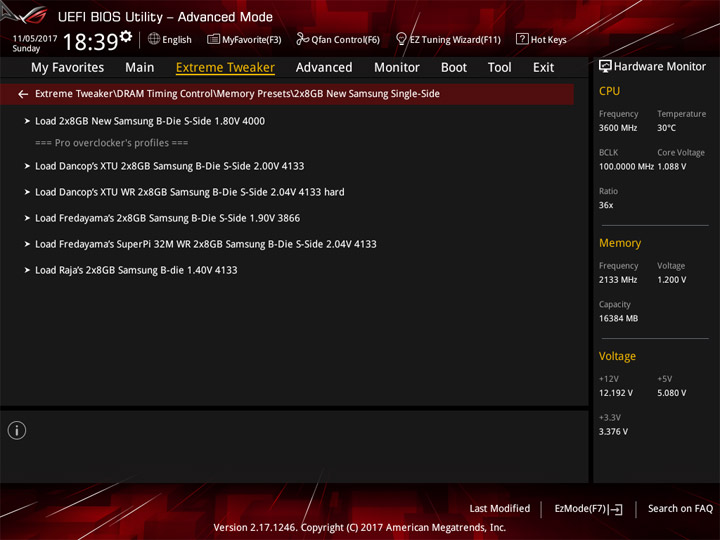The height and width of the screenshot is (540, 720).
Task: Click the CPU frequency 3600 MHz value
Action: 618,128
